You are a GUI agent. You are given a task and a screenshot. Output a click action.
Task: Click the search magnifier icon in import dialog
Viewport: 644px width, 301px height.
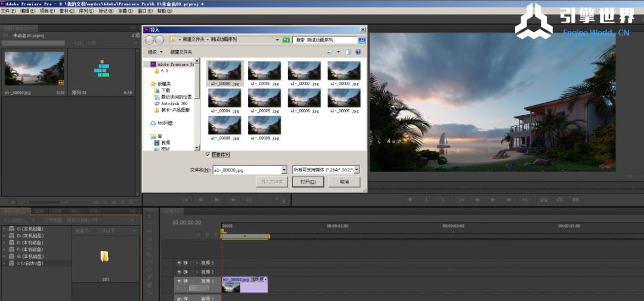[361, 40]
